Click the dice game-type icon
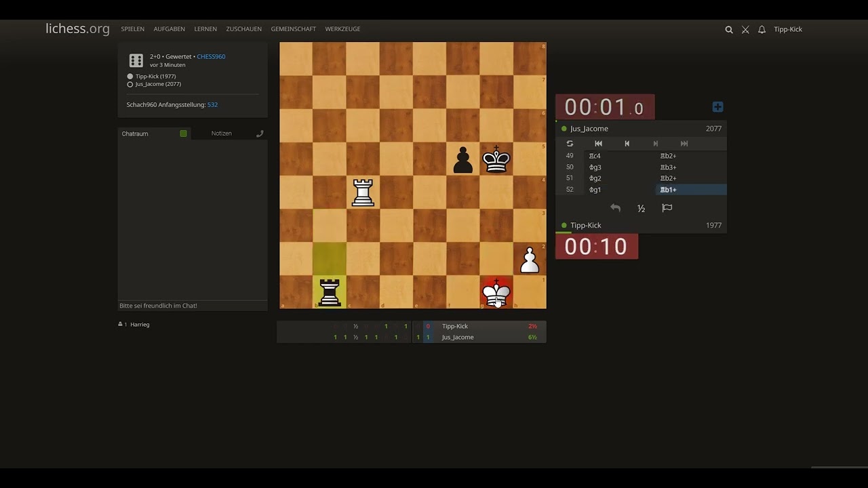868x488 pixels. tap(136, 60)
